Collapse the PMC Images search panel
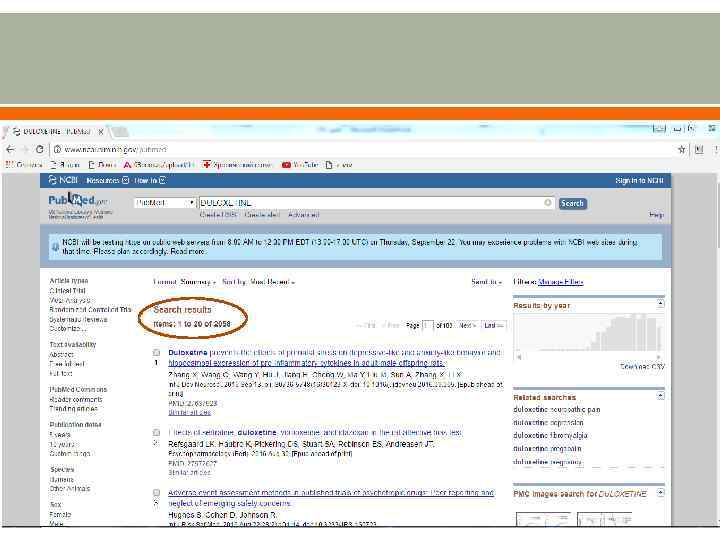Viewport: 720px width, 540px height. [660, 492]
